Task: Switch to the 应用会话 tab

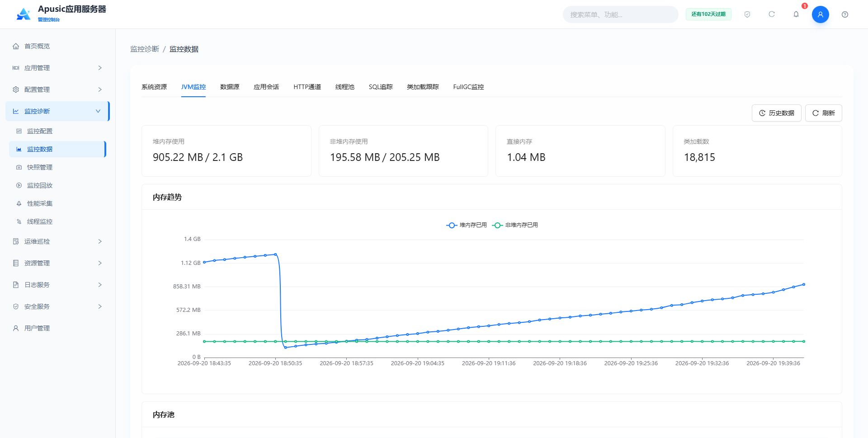Action: click(x=266, y=87)
